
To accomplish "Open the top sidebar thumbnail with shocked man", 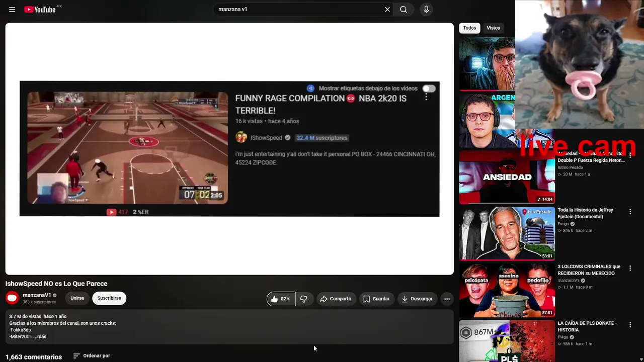I will [x=487, y=63].
